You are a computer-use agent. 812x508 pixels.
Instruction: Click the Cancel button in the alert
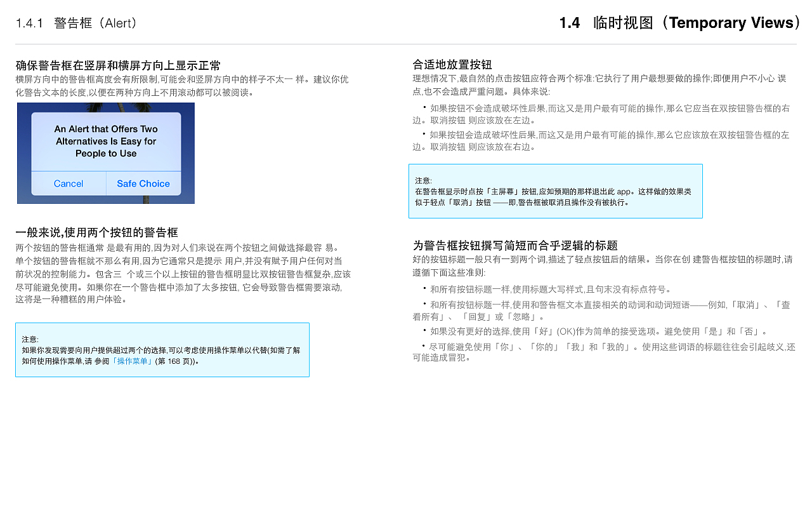pos(69,184)
